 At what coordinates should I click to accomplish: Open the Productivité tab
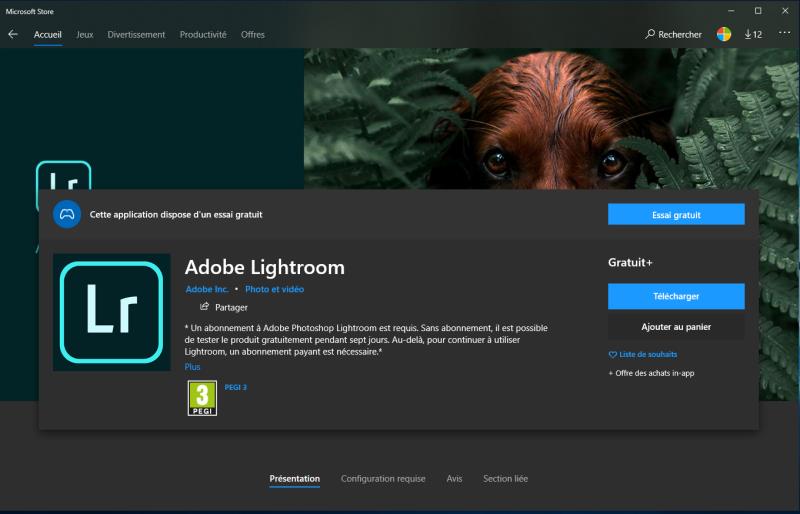(203, 35)
